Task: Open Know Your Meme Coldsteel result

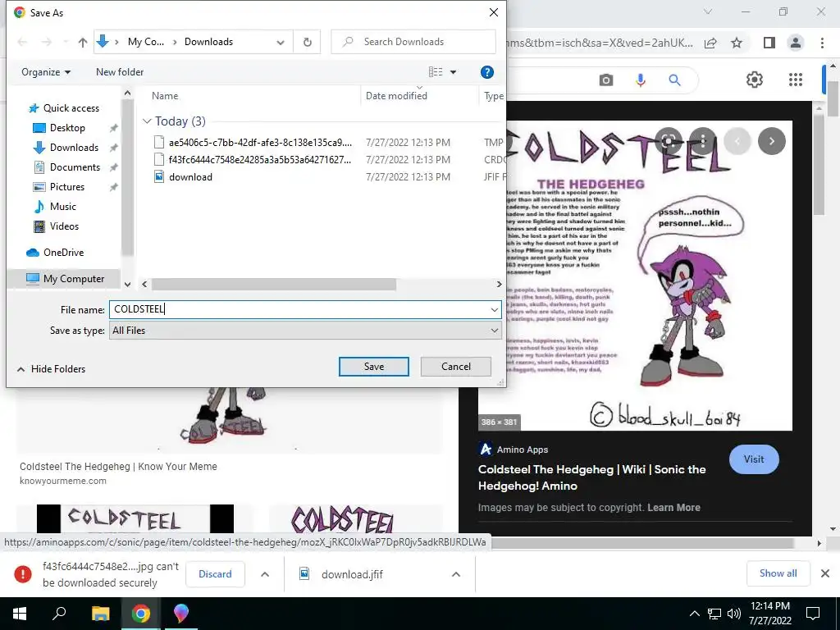Action: [118, 467]
